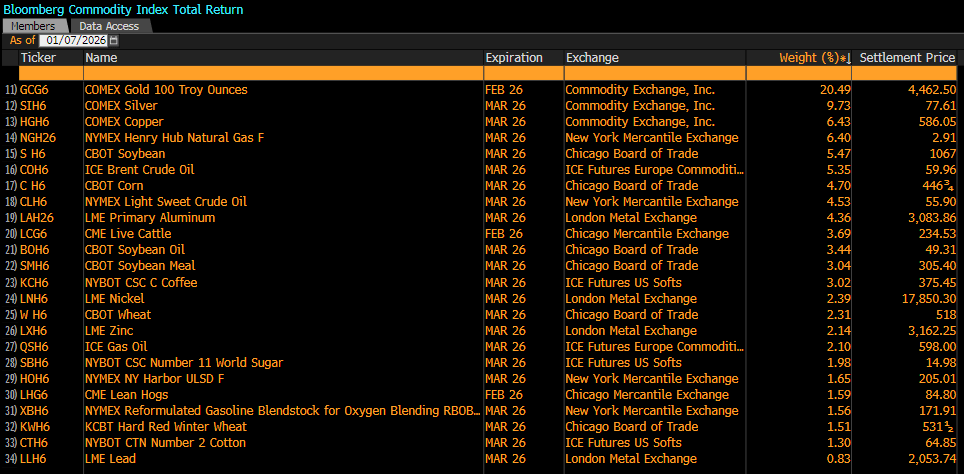Click gold weight value 20.49
The height and width of the screenshot is (474, 964).
[835, 90]
